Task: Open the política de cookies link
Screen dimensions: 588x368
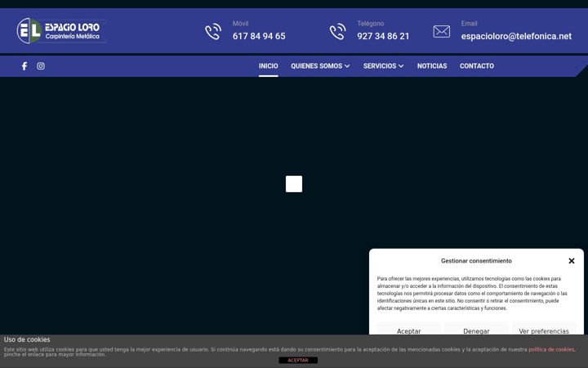Action: pyautogui.click(x=551, y=350)
